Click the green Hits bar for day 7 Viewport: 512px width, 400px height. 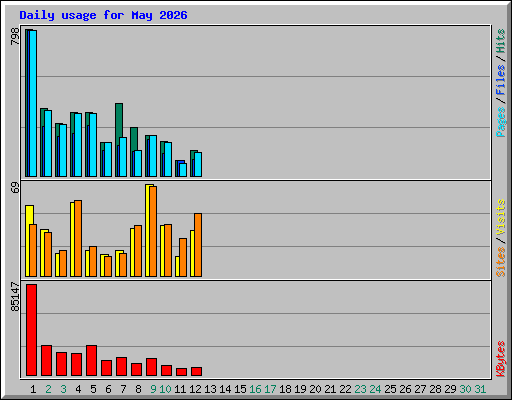point(119,140)
